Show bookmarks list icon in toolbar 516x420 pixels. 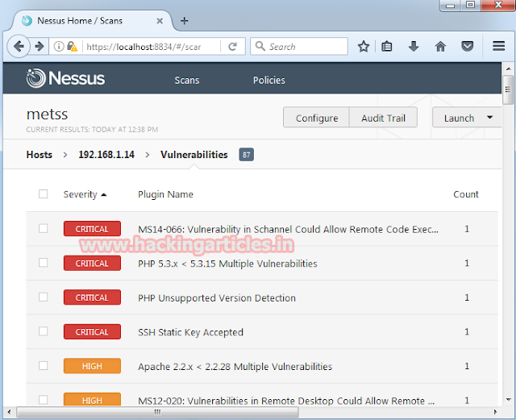(x=387, y=47)
